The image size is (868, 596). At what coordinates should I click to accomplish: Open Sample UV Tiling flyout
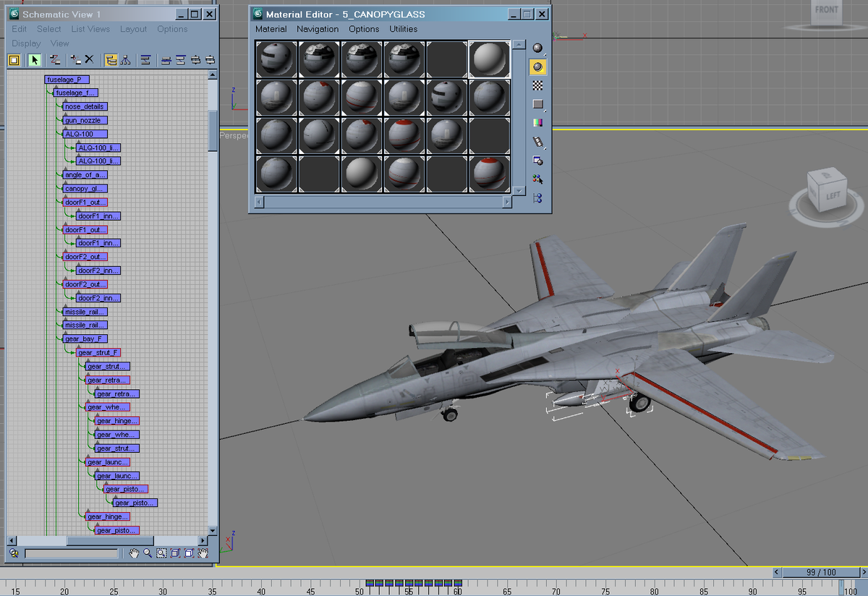pos(537,104)
